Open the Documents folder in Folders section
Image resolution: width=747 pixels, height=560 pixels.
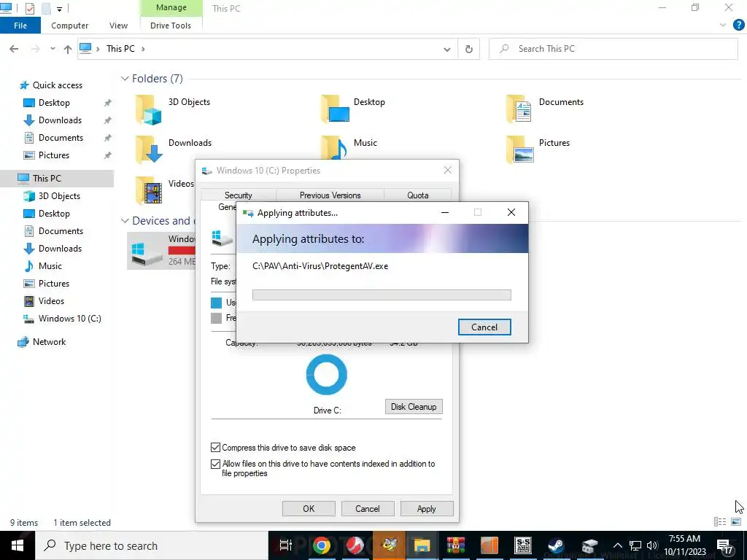coord(519,109)
